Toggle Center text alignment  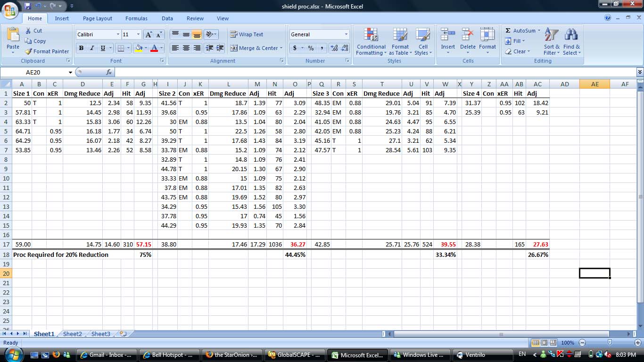(186, 48)
